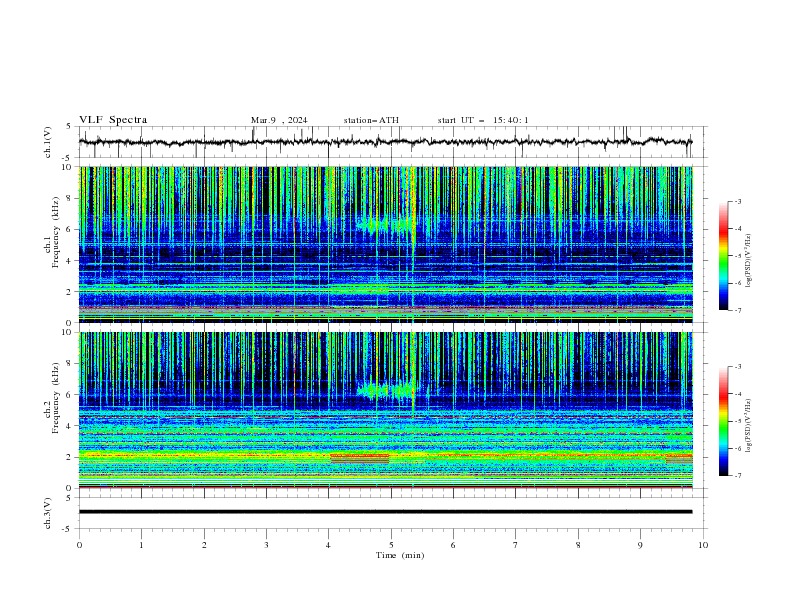This screenshot has height=612, width=792.
Task: Click the lower ch.2 PSD color bar
Action: click(x=723, y=421)
